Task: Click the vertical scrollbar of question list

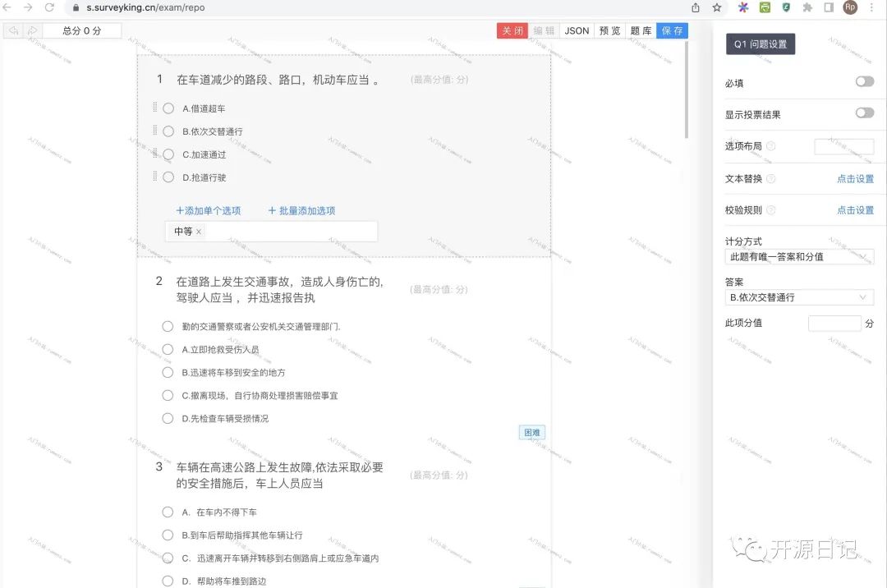Action: pyautogui.click(x=686, y=90)
